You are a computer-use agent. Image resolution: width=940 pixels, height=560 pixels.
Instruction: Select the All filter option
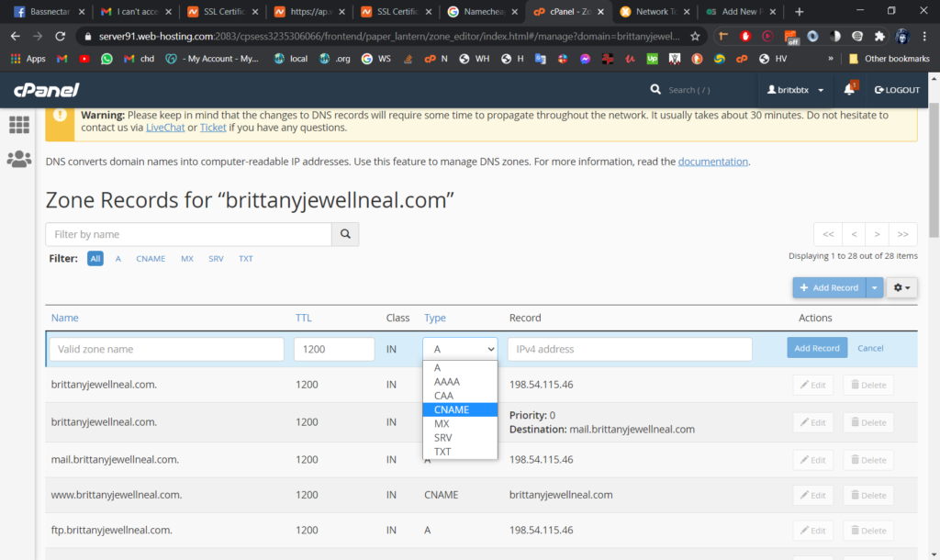[x=95, y=259]
